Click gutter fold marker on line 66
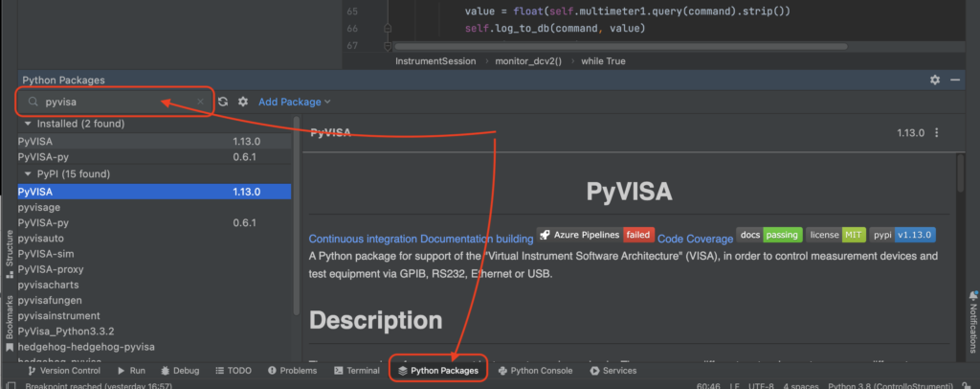Viewport: 980px width, 389px height. click(388, 28)
